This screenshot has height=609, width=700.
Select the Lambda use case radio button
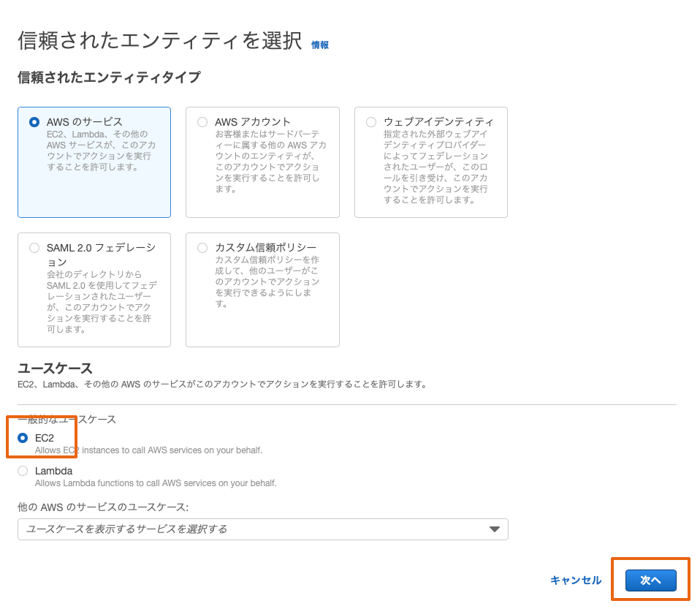(23, 471)
